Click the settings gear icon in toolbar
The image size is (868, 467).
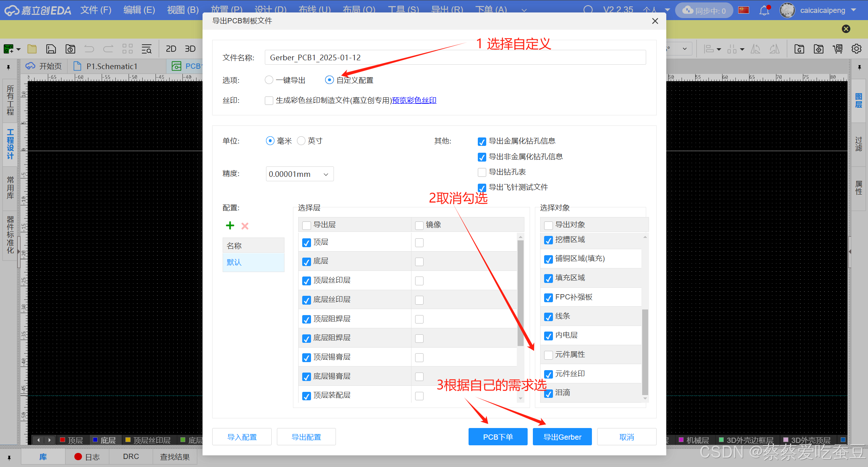[856, 49]
